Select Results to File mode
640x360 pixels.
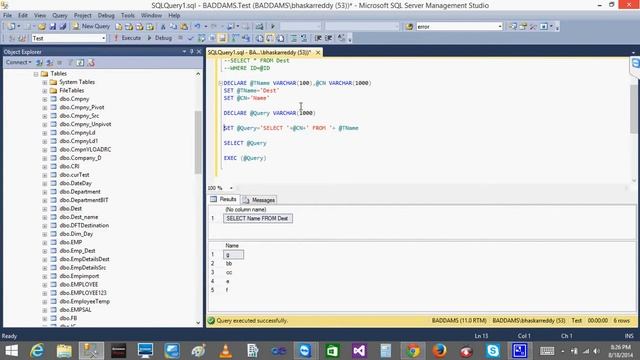pyautogui.click(x=281, y=38)
